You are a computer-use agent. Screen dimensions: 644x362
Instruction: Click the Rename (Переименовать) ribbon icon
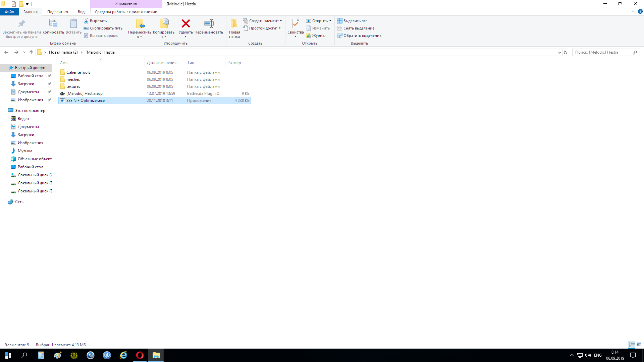click(209, 24)
